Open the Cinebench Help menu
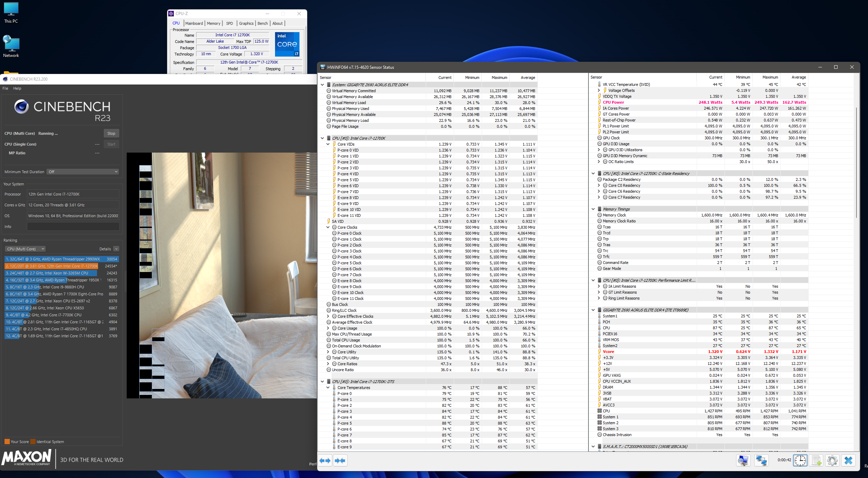This screenshot has width=868, height=478. pyautogui.click(x=17, y=88)
